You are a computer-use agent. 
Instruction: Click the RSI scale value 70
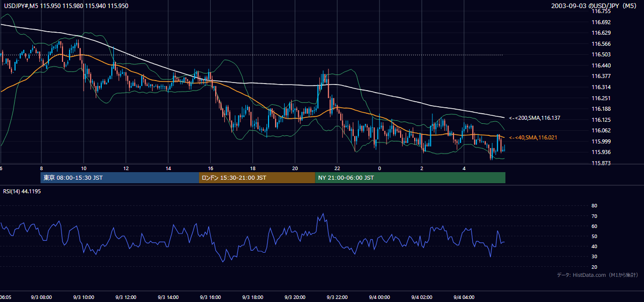click(594, 216)
